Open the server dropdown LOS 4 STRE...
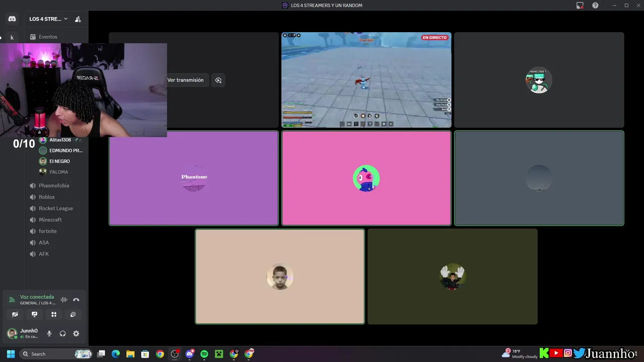The width and height of the screenshot is (644, 362). click(48, 19)
